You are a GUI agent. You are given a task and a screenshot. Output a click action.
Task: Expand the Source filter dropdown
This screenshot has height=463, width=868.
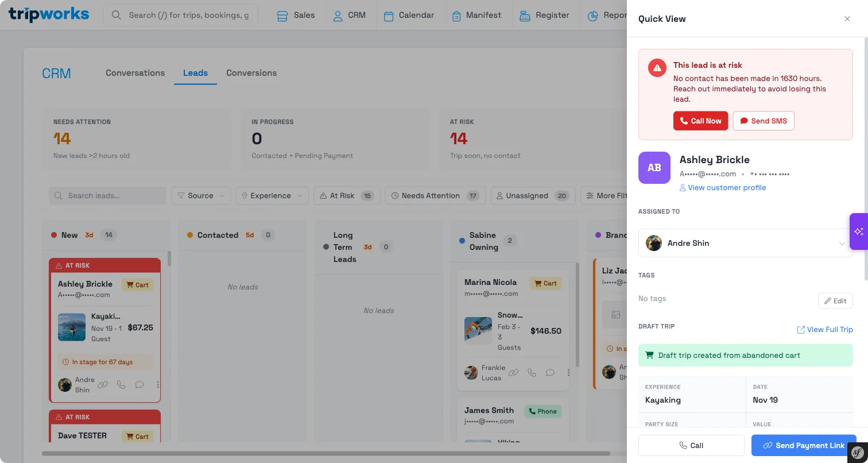click(x=201, y=196)
